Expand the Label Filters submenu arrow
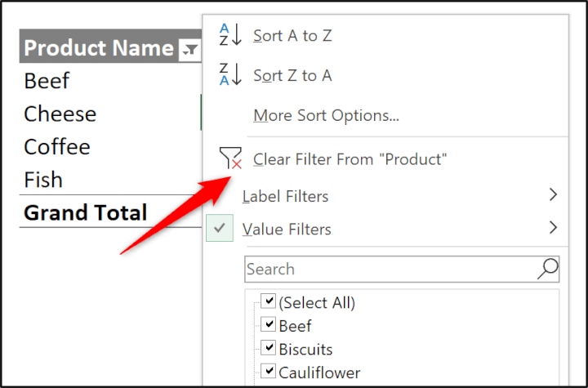Image resolution: width=588 pixels, height=388 pixels. point(553,195)
